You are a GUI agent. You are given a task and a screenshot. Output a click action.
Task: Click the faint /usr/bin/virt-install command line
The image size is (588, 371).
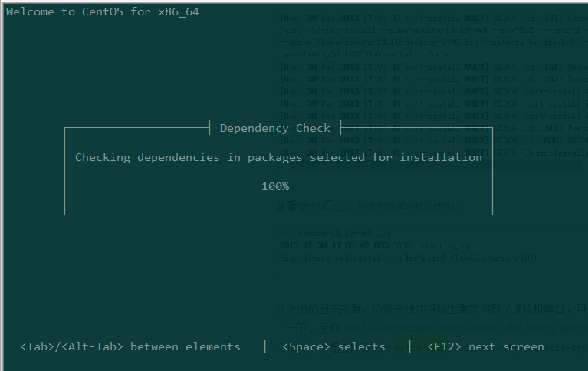(x=429, y=31)
